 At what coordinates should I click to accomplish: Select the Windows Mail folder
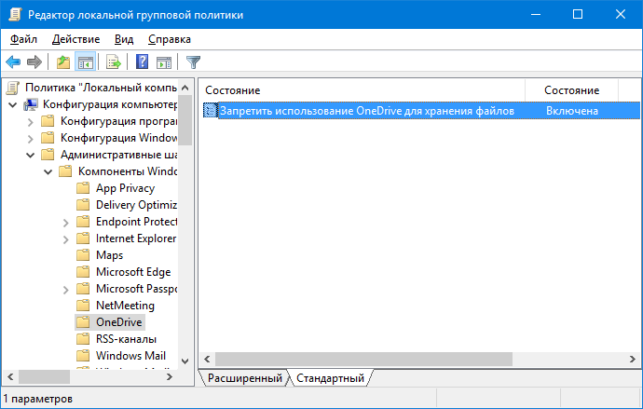(131, 356)
